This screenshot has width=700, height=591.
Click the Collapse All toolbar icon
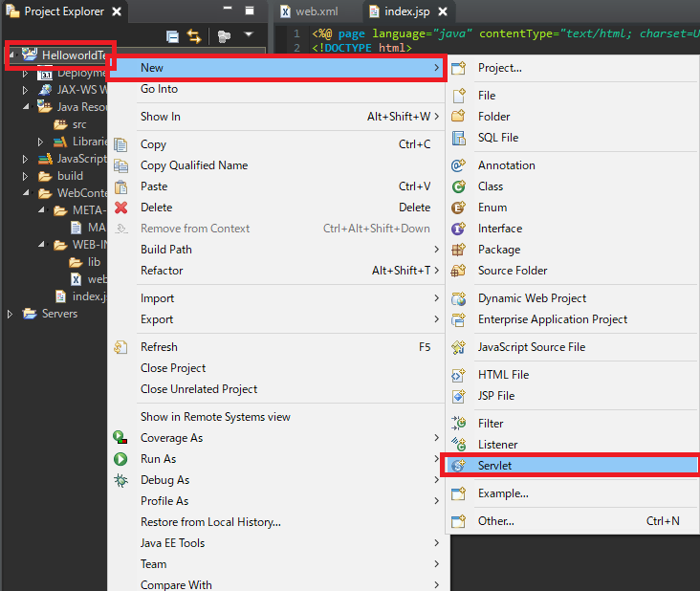pos(172,36)
